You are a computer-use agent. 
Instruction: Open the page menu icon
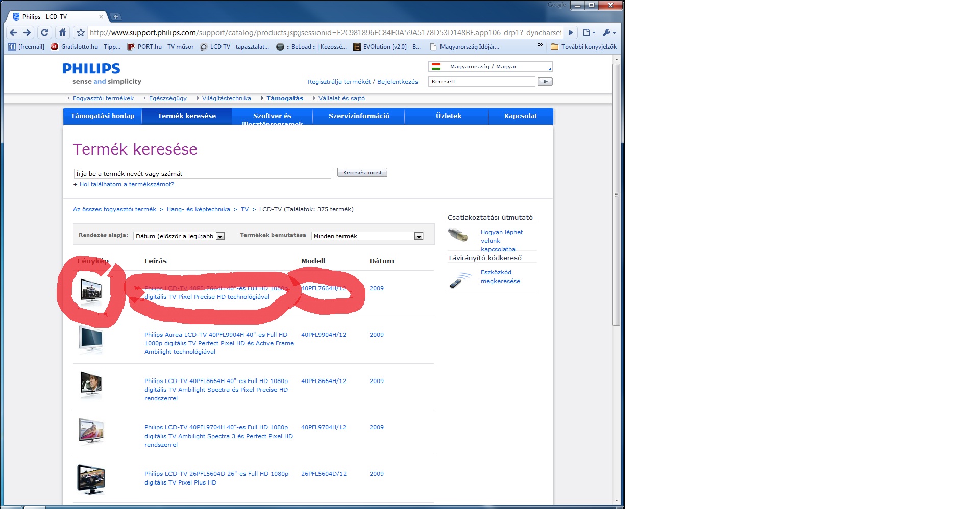coord(589,33)
